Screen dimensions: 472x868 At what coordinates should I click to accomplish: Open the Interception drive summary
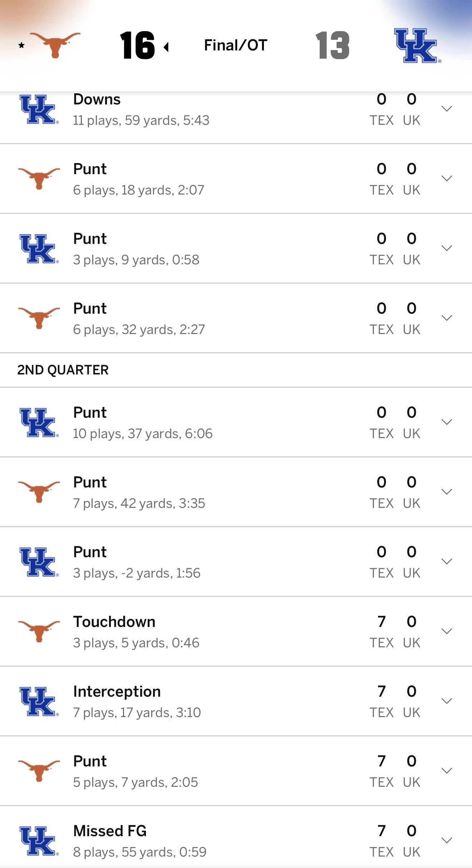click(137, 701)
